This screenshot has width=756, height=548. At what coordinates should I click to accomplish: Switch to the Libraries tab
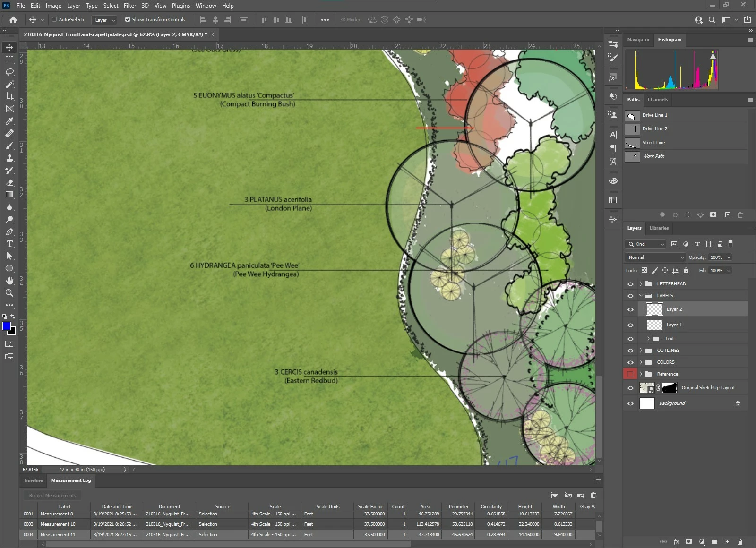coord(659,228)
